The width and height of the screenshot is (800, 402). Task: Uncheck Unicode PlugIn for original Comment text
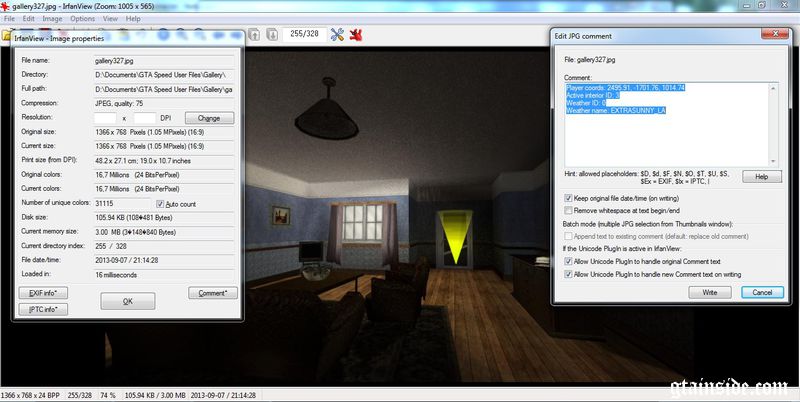point(568,261)
